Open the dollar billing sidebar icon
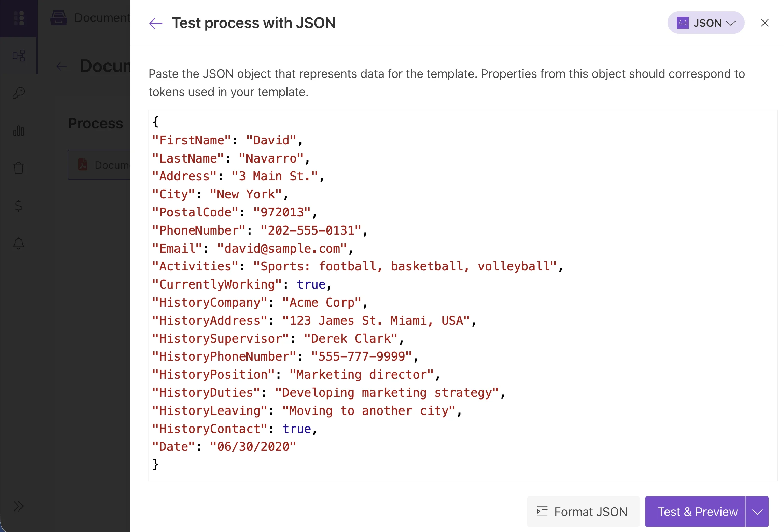 tap(18, 206)
